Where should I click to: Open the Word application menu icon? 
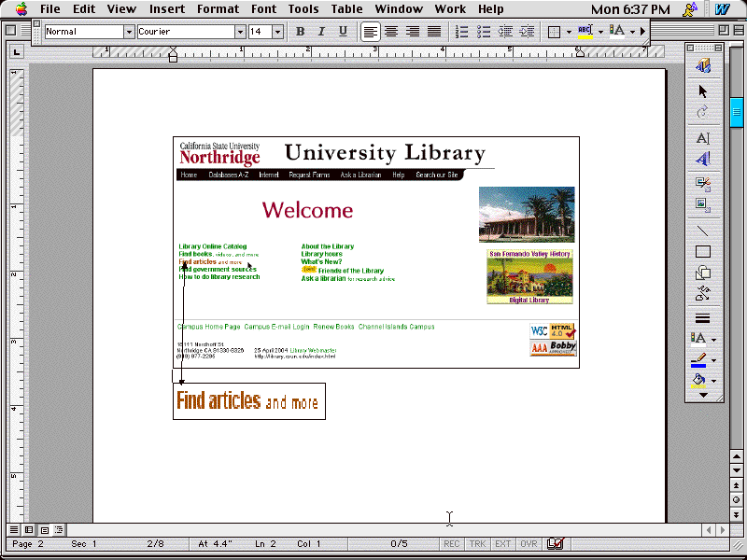(722, 9)
